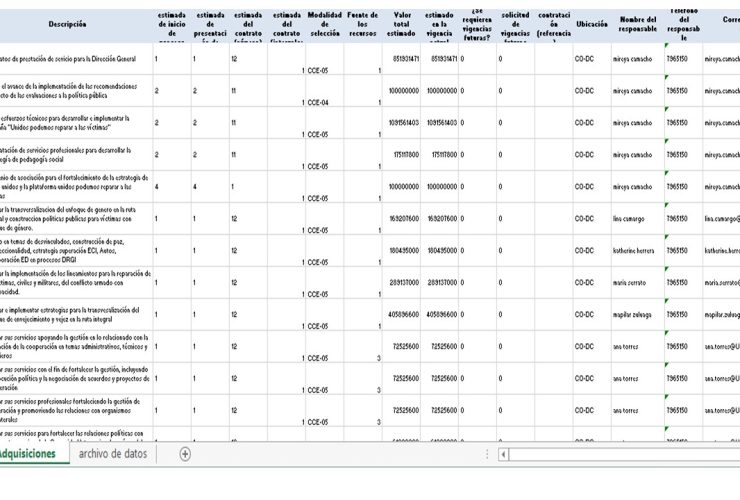Select the contract duration '12' in the Dirección General row
Screen dimensions: 740x500
[x=248, y=59]
